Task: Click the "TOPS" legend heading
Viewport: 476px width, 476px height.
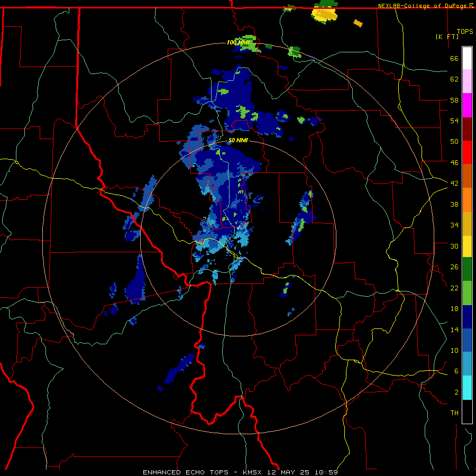Action: point(465,31)
